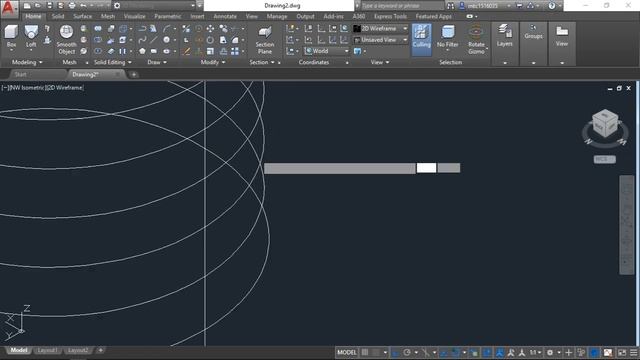Select the Polygon tool in Draw panel
This screenshot has width=640, height=360.
pyautogui.click(x=142, y=51)
